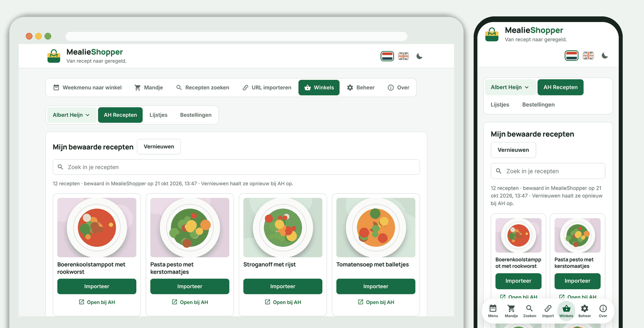Expand the Albert Heijn store dropdown on desktop
Viewport: 644px width, 328px height.
(x=72, y=115)
